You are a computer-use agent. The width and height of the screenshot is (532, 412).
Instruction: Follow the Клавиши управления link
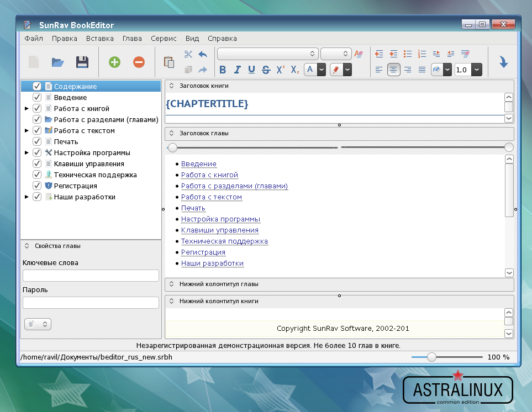pyautogui.click(x=220, y=230)
